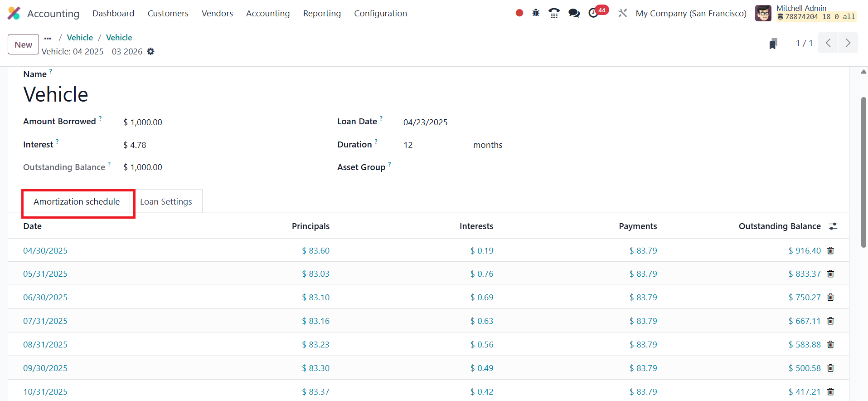868x401 pixels.
Task: Delete the 08/31/2025 amortization row
Action: pyautogui.click(x=830, y=345)
